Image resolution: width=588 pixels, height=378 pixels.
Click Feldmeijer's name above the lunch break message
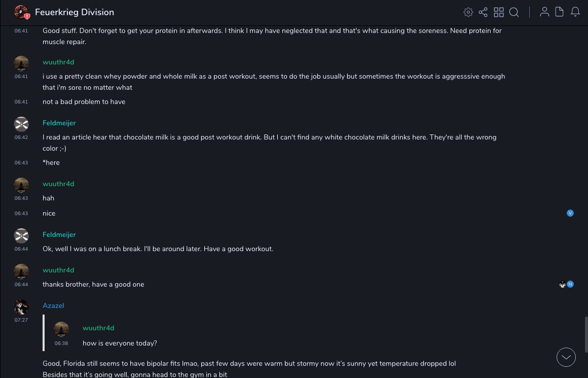click(59, 234)
